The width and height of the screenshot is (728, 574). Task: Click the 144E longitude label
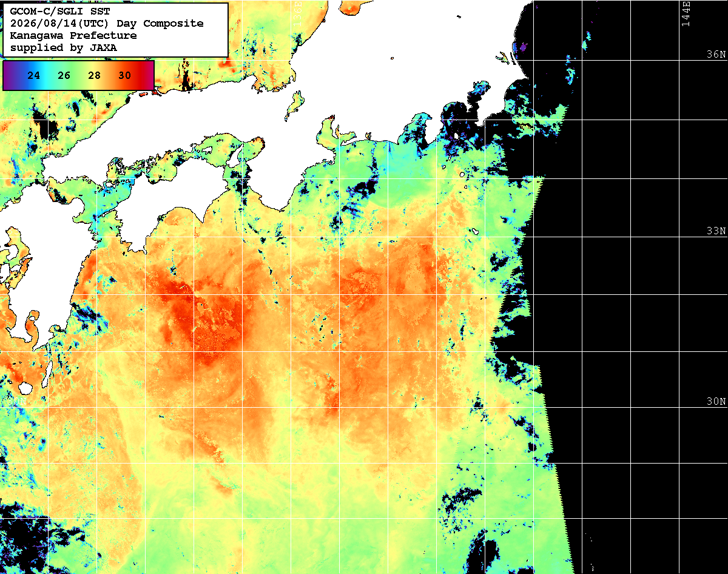coord(686,15)
